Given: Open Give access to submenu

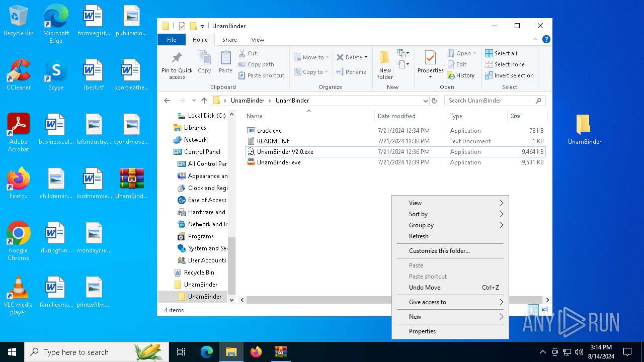Looking at the screenshot, I should [450, 302].
